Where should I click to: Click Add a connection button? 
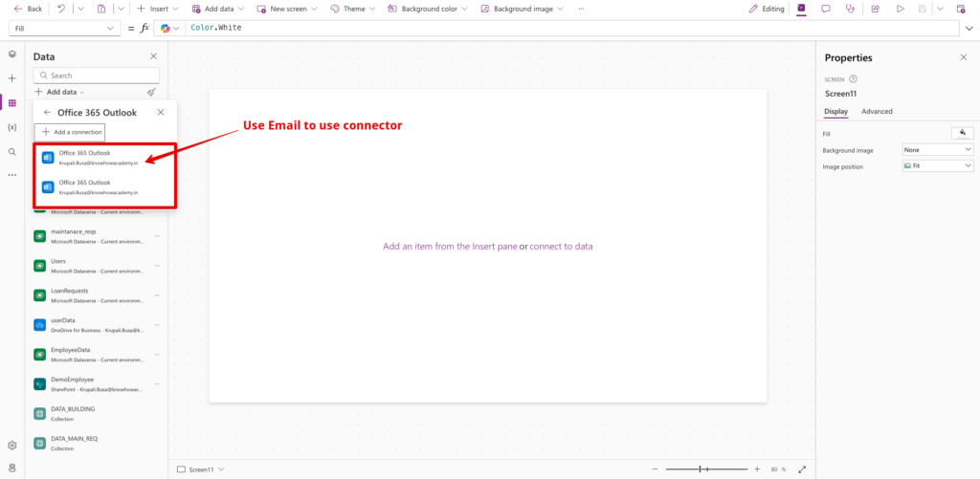point(69,132)
